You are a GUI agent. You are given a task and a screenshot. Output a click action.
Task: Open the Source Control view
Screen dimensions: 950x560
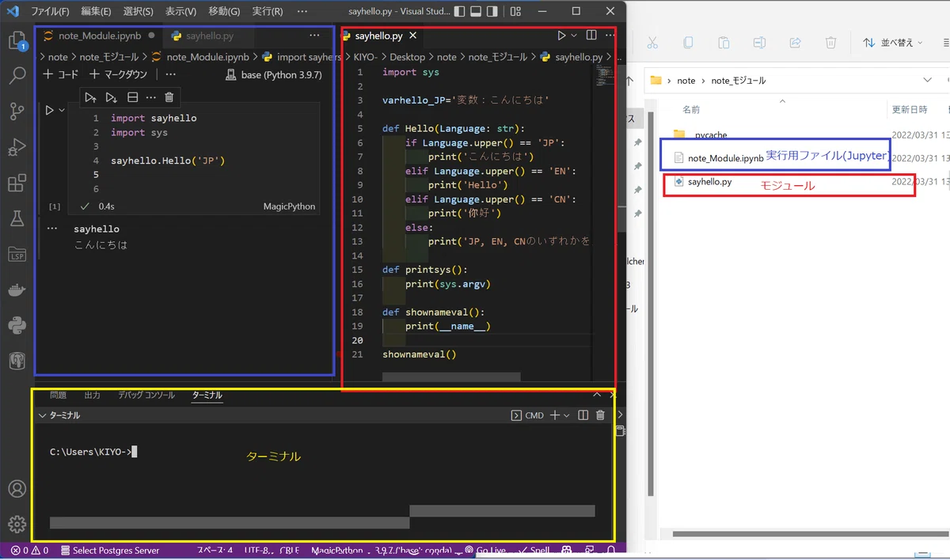[x=17, y=112]
